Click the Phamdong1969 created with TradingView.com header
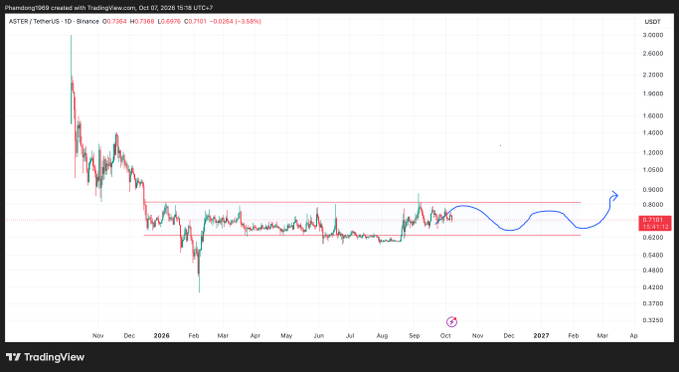 click(109, 8)
